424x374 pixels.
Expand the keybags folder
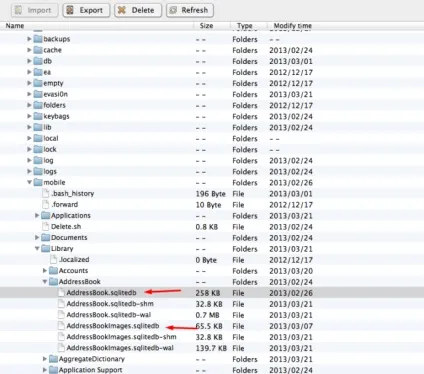[29, 116]
